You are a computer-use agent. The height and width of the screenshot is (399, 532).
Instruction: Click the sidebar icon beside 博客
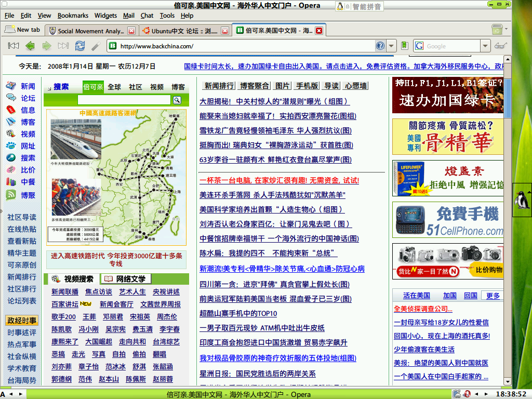[11, 122]
